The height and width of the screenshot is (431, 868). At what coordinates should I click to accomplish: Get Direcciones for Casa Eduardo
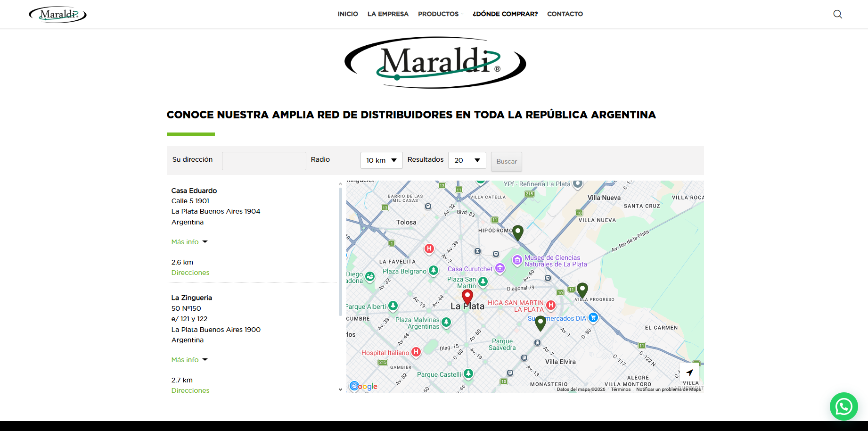point(190,273)
